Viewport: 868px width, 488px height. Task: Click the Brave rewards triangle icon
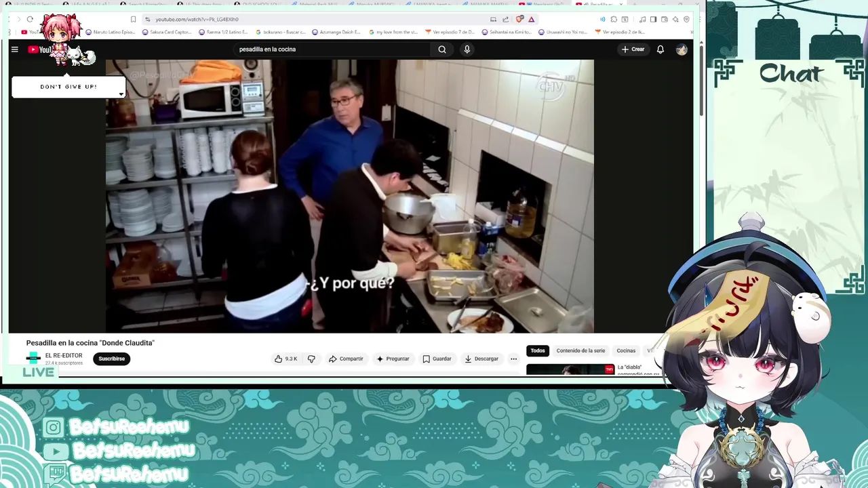[x=532, y=19]
